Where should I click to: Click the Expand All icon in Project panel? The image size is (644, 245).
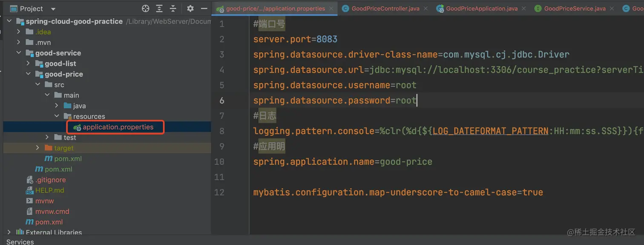pyautogui.click(x=159, y=9)
